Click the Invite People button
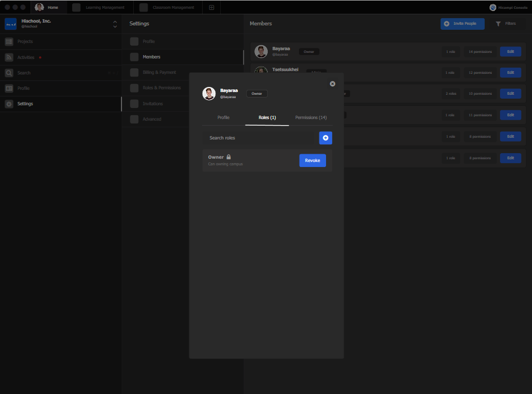 (x=463, y=24)
